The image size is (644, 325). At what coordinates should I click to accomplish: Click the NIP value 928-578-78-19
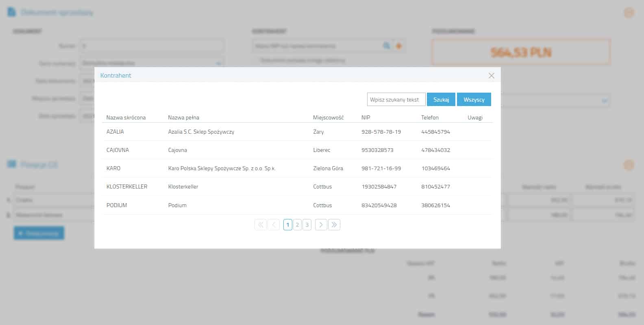(x=381, y=132)
